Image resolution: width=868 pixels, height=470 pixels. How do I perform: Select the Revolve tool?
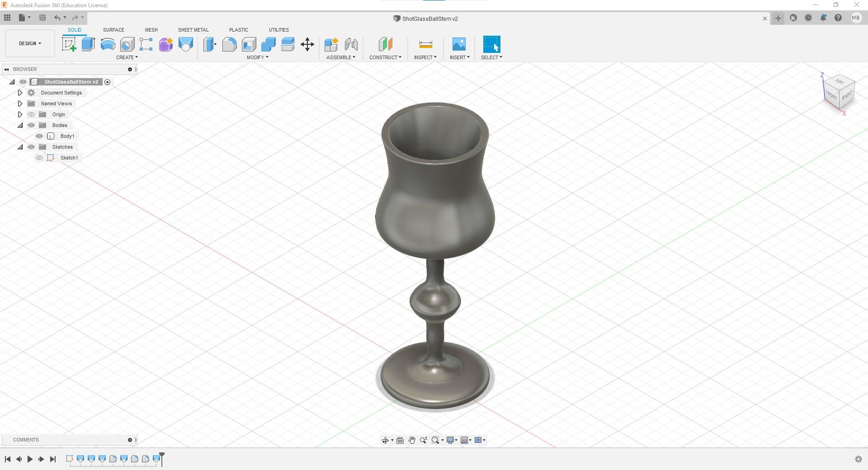click(108, 44)
